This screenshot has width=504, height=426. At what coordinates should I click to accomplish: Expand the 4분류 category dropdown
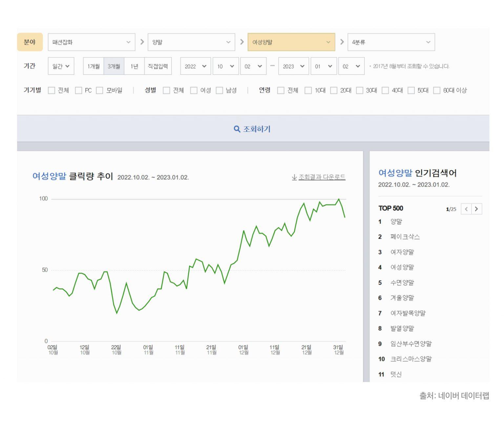pyautogui.click(x=391, y=42)
